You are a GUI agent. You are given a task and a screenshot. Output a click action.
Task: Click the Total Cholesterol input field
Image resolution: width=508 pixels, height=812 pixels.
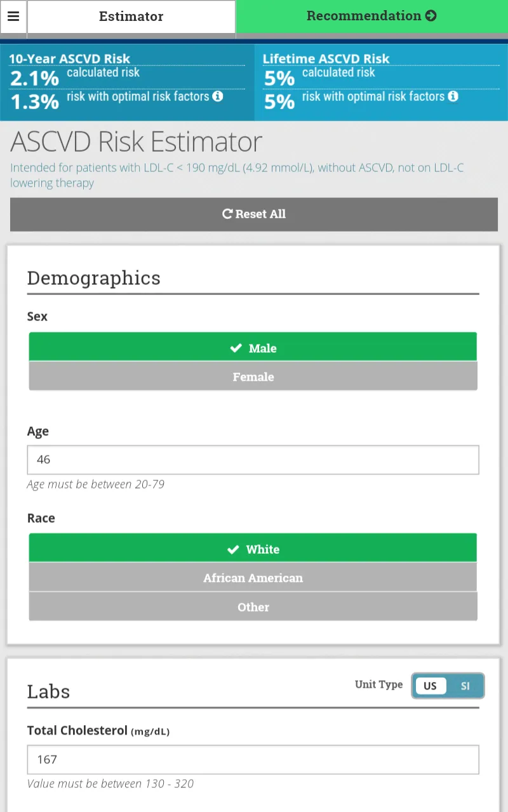click(253, 759)
